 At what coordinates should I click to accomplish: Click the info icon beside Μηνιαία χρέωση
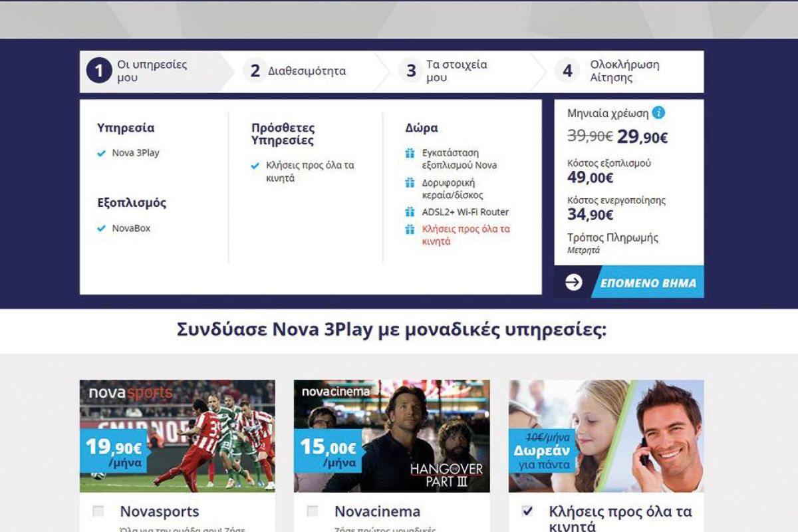pyautogui.click(x=658, y=112)
